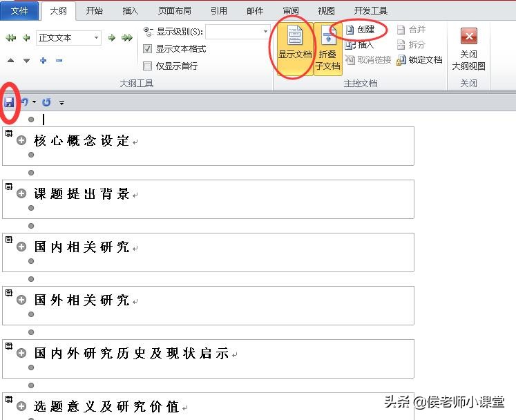
Task: Open the 文件 (File) menu tab
Action: tap(19, 11)
